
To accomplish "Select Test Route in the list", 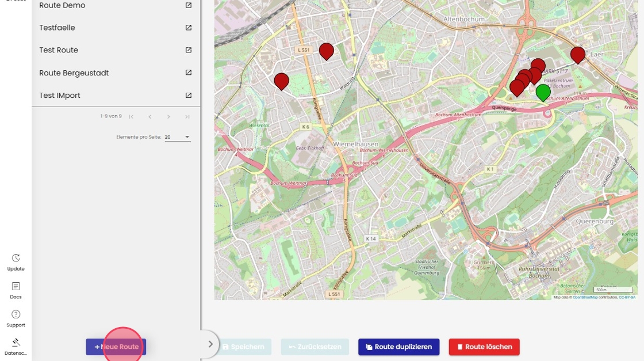I will coord(59,50).
